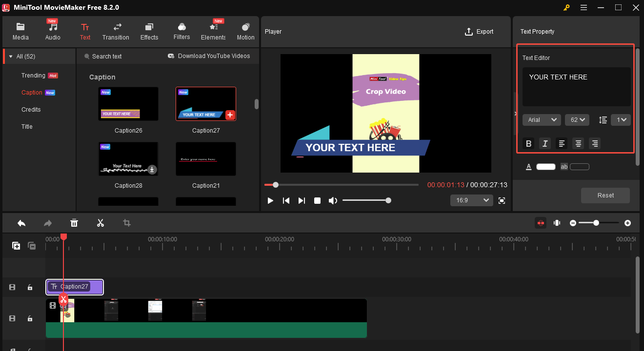Click the key upgrade icon

[x=566, y=7]
